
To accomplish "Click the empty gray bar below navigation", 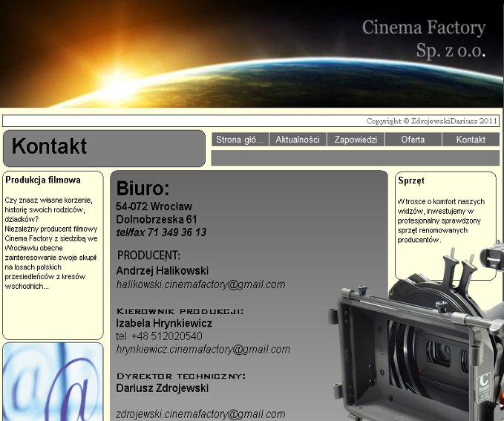I will pos(355,157).
